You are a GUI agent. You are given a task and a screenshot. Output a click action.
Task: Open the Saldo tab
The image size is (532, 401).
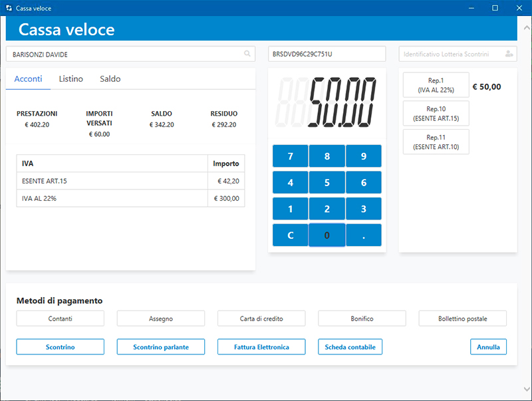click(110, 79)
